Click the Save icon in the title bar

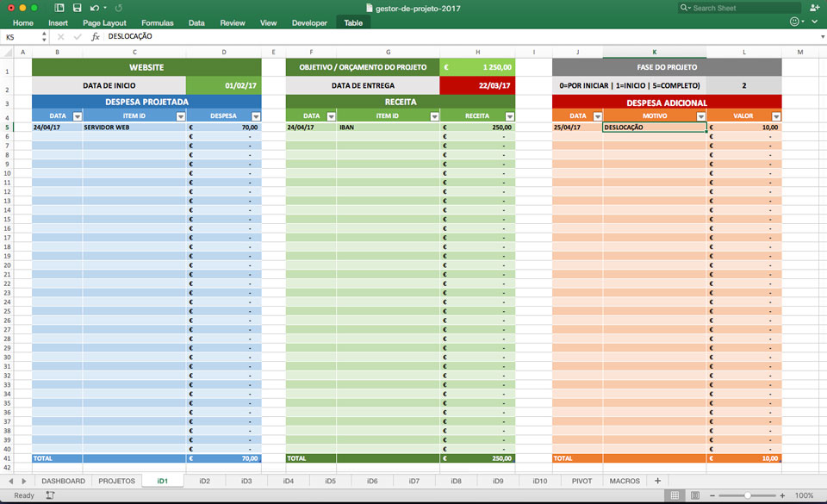click(x=77, y=8)
